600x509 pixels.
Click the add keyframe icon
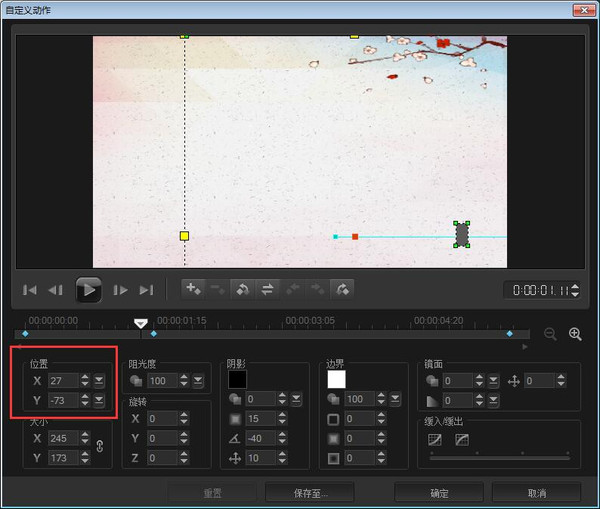(x=193, y=289)
